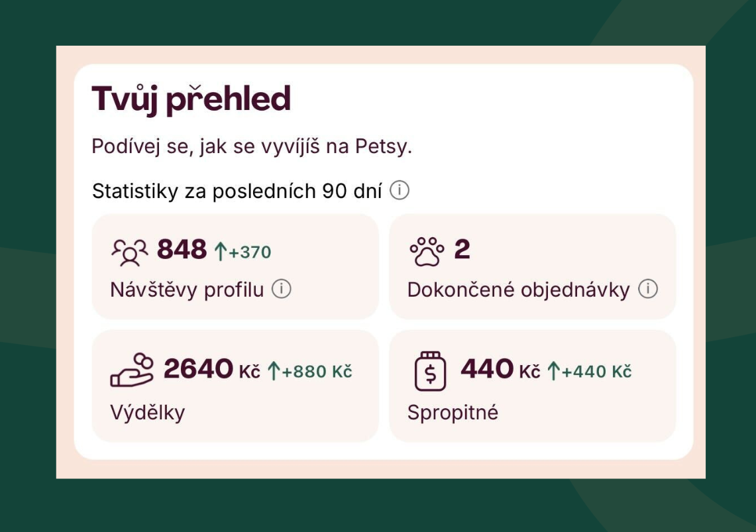This screenshot has width=756, height=532.
Task: Click green up arrow beside +370
Action: click(x=220, y=252)
